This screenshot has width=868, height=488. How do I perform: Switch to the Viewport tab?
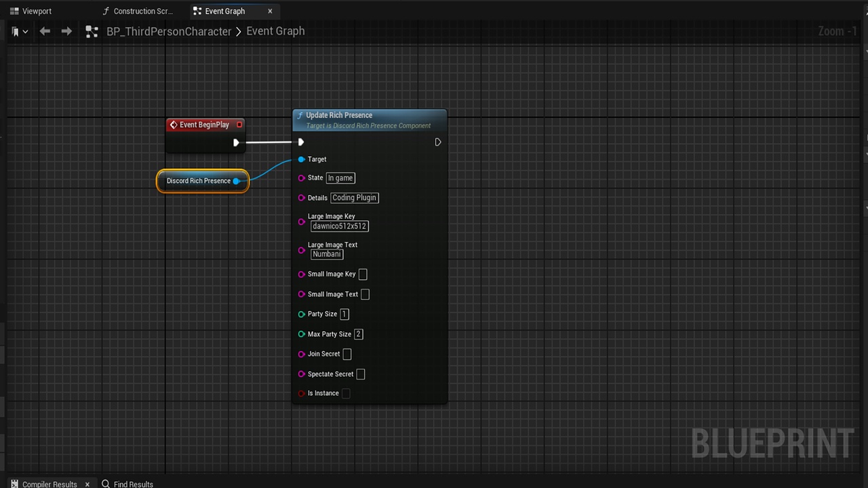point(31,11)
